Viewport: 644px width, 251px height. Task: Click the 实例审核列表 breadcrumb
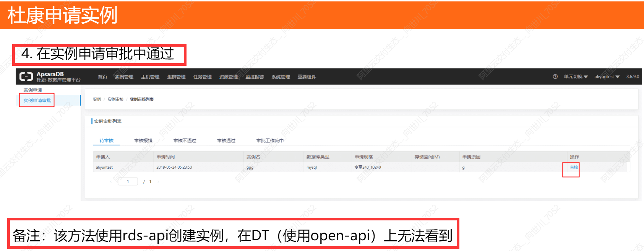click(142, 99)
